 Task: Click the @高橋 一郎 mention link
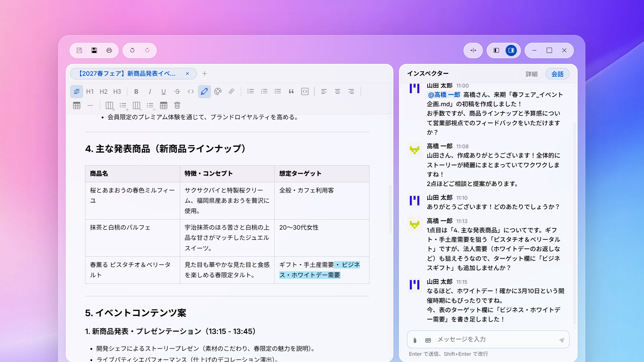(x=444, y=95)
